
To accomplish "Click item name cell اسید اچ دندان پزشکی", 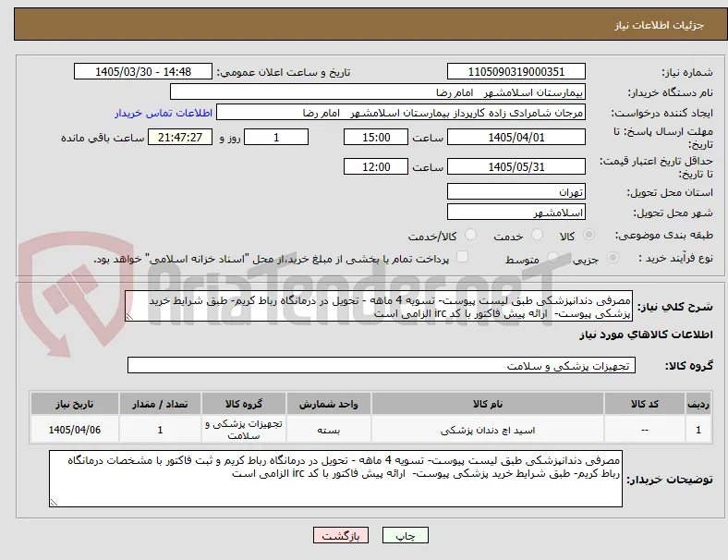I will [x=488, y=430].
